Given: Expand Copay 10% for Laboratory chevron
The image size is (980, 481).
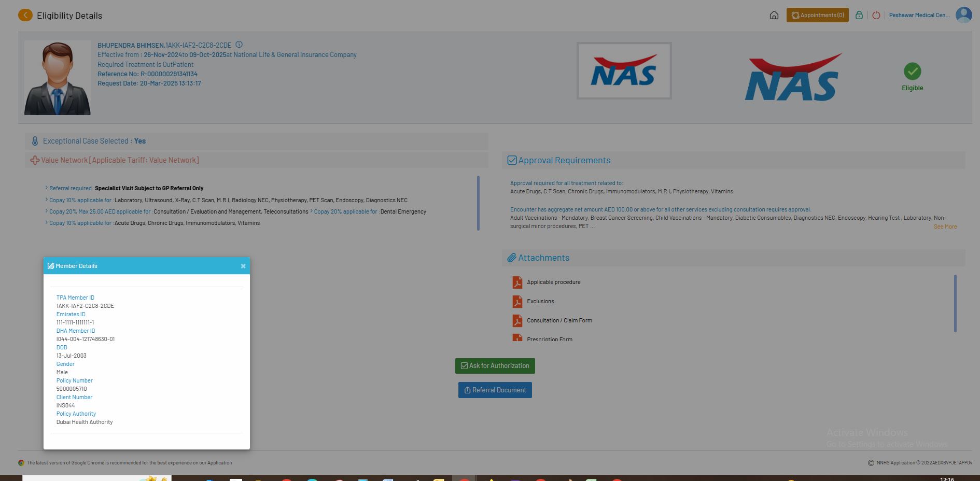Looking at the screenshot, I should click(x=47, y=200).
